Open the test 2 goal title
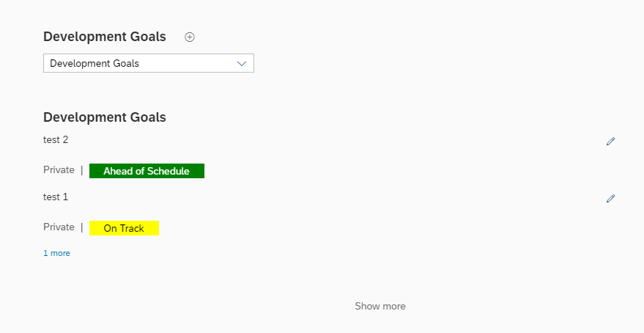Viewport: 644px width, 333px height. pyautogui.click(x=56, y=140)
